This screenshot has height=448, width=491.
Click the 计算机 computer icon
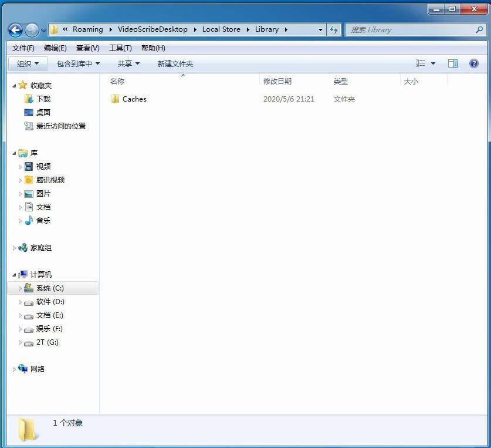tap(22, 274)
